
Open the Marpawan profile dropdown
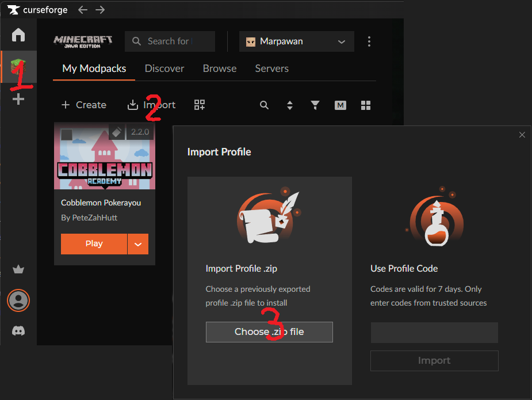pos(296,41)
